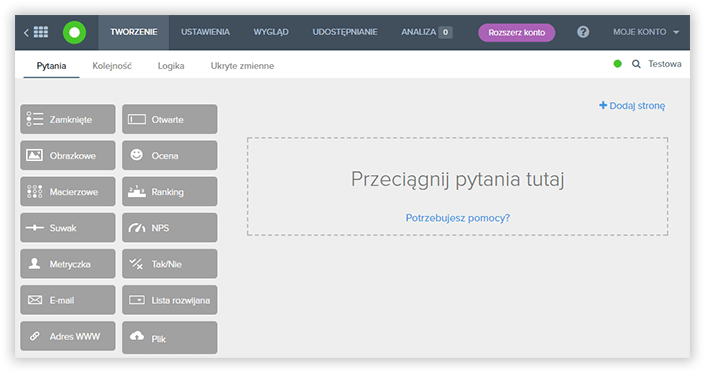The width and height of the screenshot is (705, 373).
Task: Select the Otwarte question type
Action: pyautogui.click(x=170, y=119)
